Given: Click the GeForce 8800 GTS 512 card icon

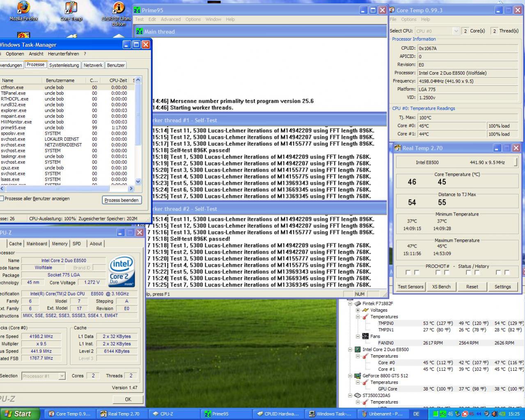Looking at the screenshot, I should pyautogui.click(x=358, y=376).
